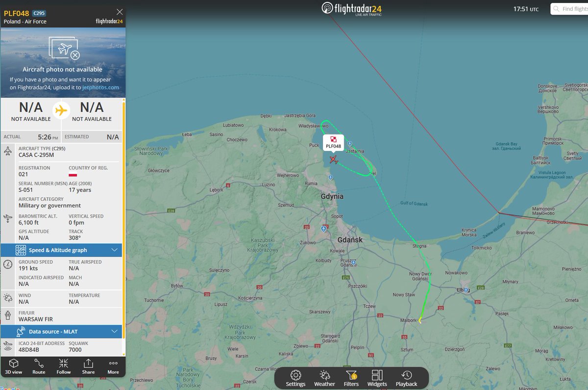The image size is (588, 390).
Task: Expand the Data source - MLAT section
Action: [62, 332]
